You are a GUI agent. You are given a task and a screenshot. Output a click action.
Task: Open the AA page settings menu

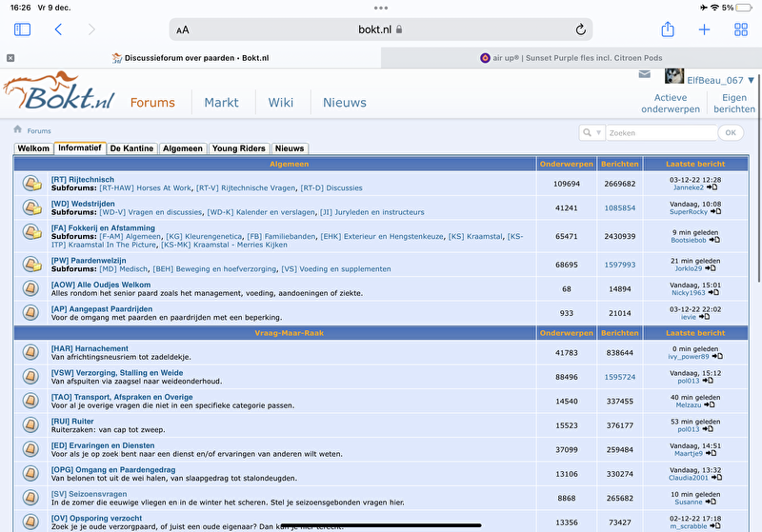pos(183,30)
